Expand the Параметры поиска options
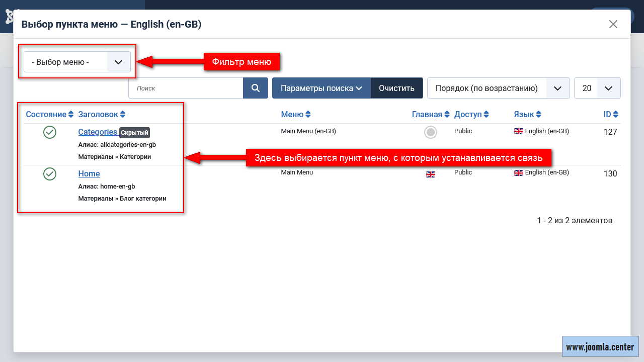This screenshot has height=362, width=644. pyautogui.click(x=321, y=88)
